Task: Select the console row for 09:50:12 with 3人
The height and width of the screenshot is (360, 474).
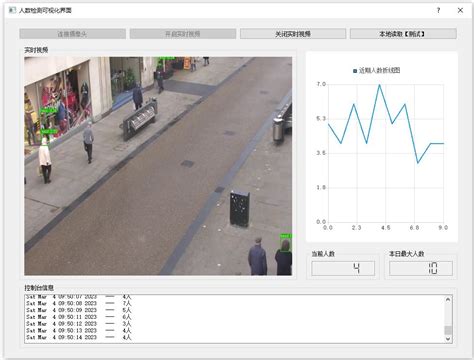Action: click(79, 324)
